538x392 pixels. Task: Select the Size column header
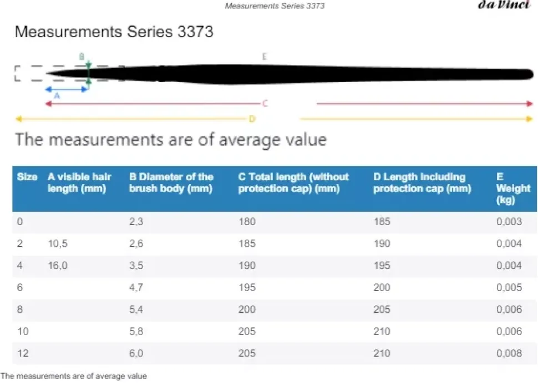click(27, 177)
